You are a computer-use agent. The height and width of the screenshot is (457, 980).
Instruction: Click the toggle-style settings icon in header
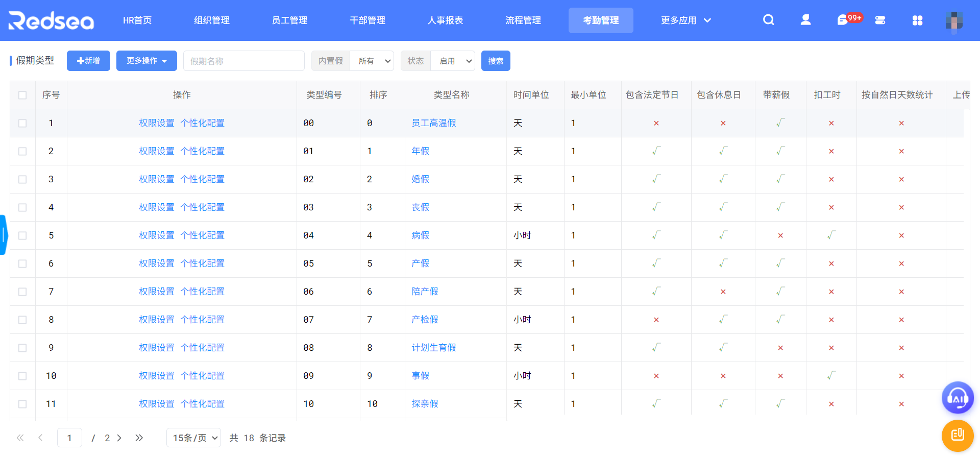point(880,20)
